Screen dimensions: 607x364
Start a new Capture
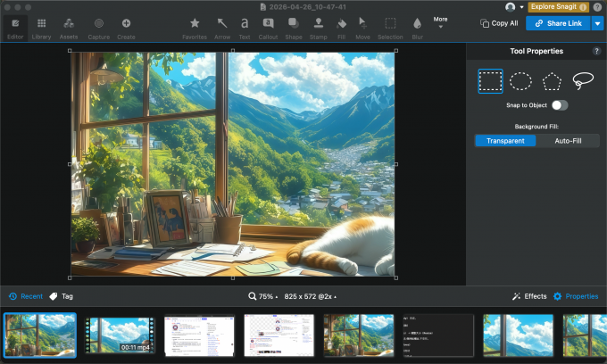click(99, 29)
